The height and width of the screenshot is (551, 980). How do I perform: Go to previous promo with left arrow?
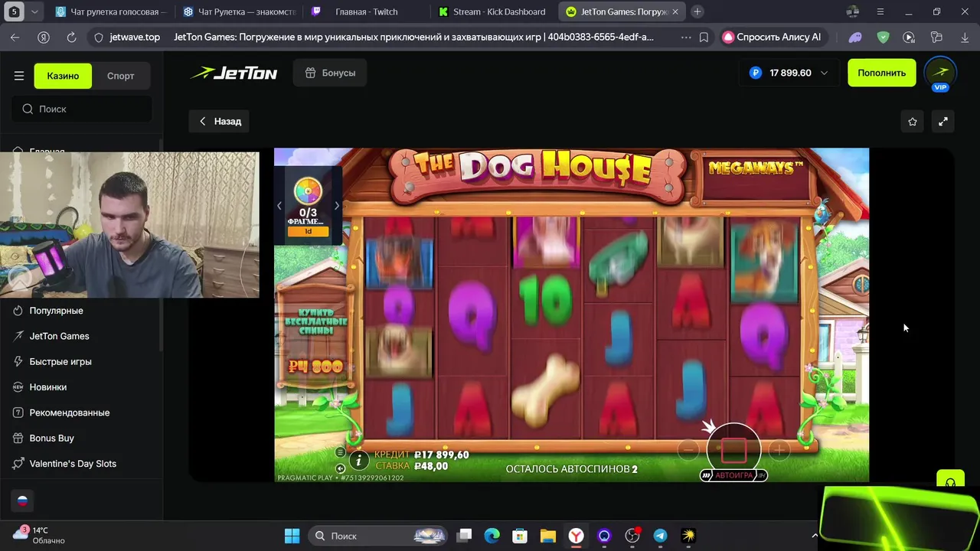[x=279, y=206]
